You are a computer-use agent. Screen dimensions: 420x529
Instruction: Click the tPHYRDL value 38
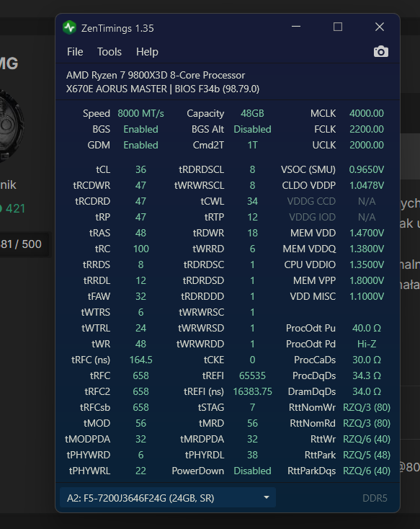pos(252,455)
